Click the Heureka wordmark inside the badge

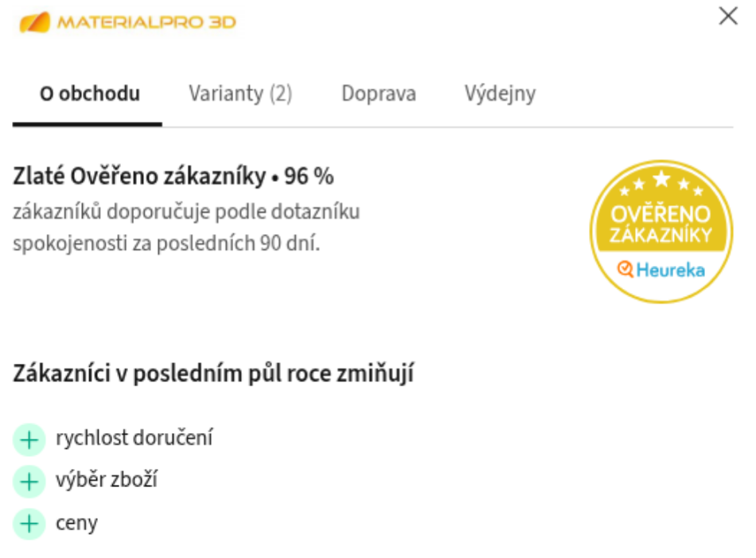pos(670,270)
